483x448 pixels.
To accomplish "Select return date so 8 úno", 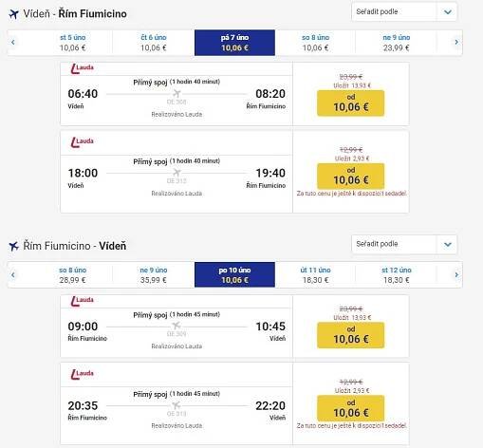I will tap(72, 274).
